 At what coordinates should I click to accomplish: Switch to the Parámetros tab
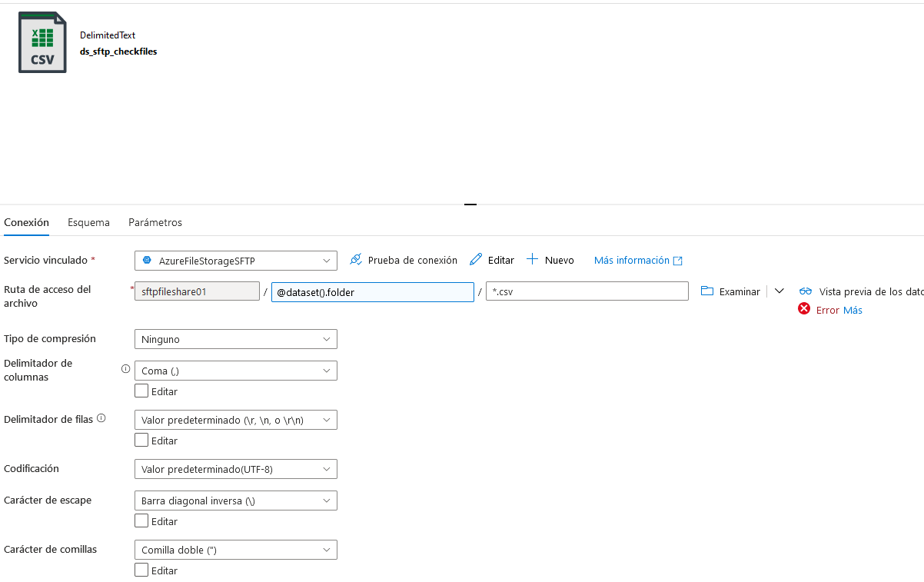[x=155, y=222]
